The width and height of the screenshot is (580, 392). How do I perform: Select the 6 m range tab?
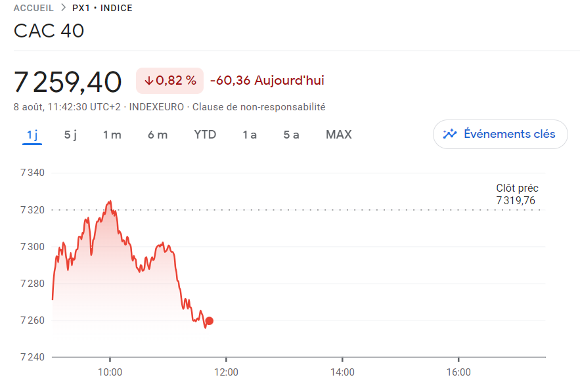click(158, 135)
